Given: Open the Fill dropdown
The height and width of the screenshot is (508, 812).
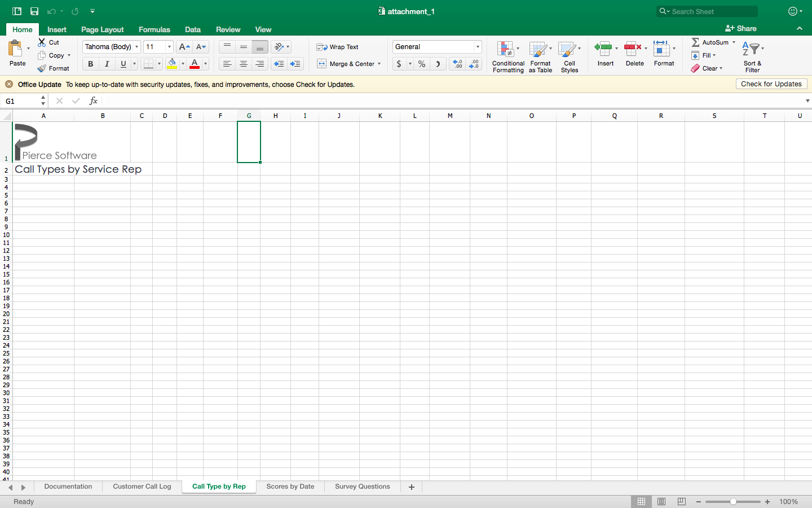Looking at the screenshot, I should coord(704,55).
